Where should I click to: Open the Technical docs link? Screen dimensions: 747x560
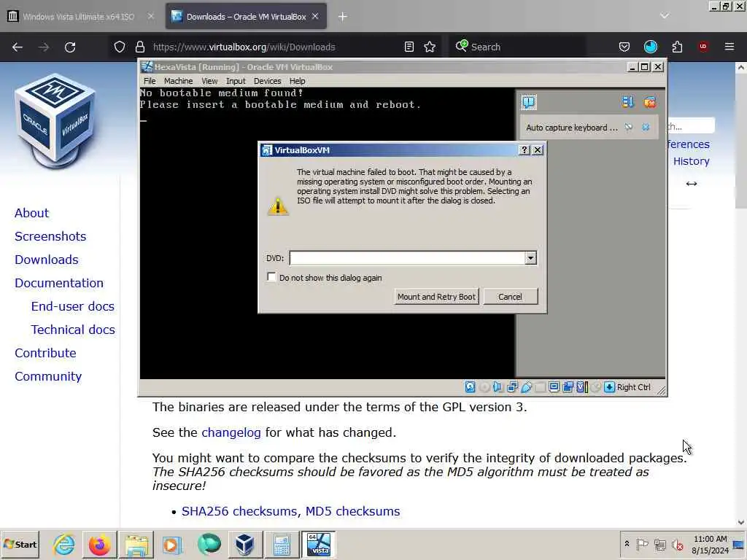click(73, 330)
